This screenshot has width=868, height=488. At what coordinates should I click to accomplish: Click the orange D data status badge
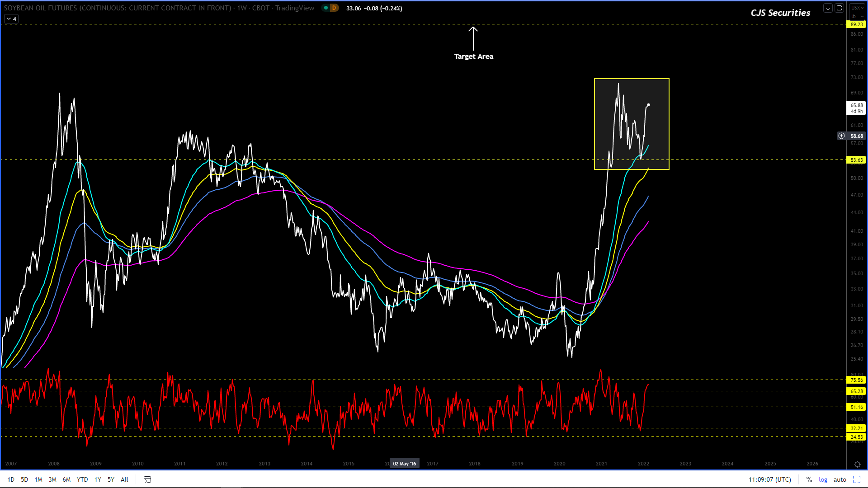click(334, 8)
